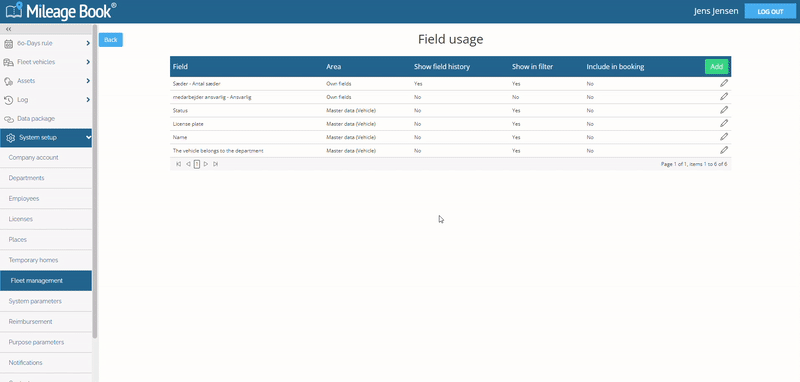Go to first page of table

pos(178,164)
